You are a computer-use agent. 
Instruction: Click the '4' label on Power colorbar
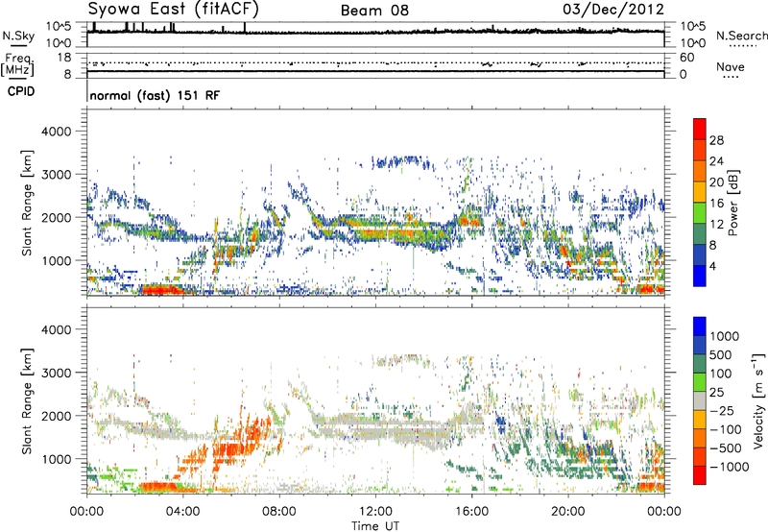[712, 266]
